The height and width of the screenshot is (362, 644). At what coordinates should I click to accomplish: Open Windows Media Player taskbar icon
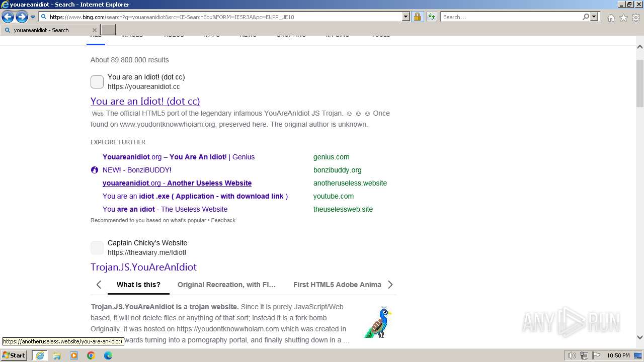(x=74, y=355)
